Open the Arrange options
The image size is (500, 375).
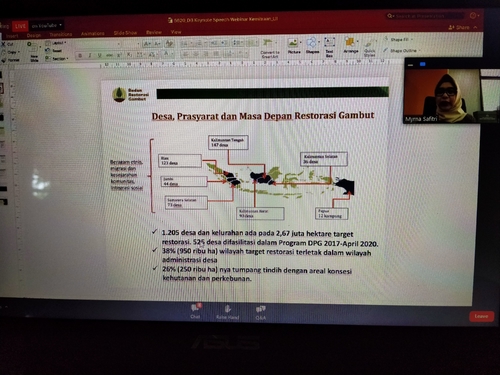pyautogui.click(x=351, y=45)
